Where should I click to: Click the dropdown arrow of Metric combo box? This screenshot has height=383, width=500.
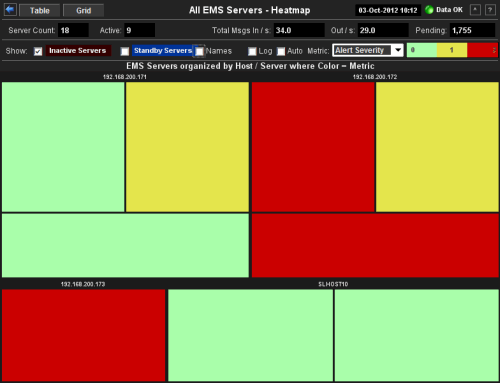[x=398, y=50]
